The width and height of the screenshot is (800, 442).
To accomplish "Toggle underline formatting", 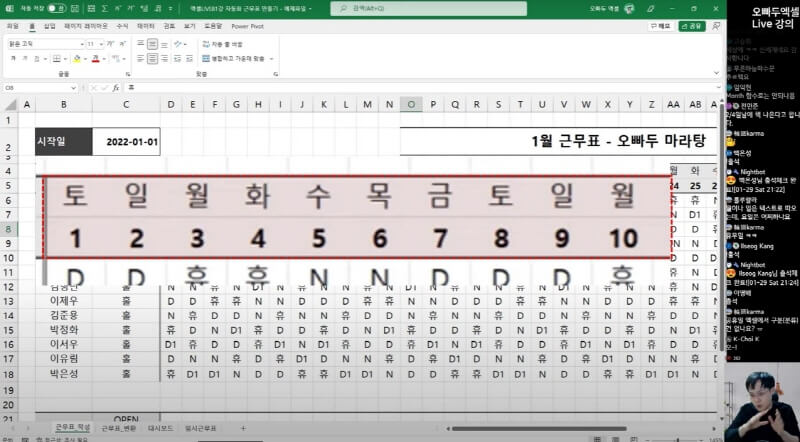I will (37, 59).
